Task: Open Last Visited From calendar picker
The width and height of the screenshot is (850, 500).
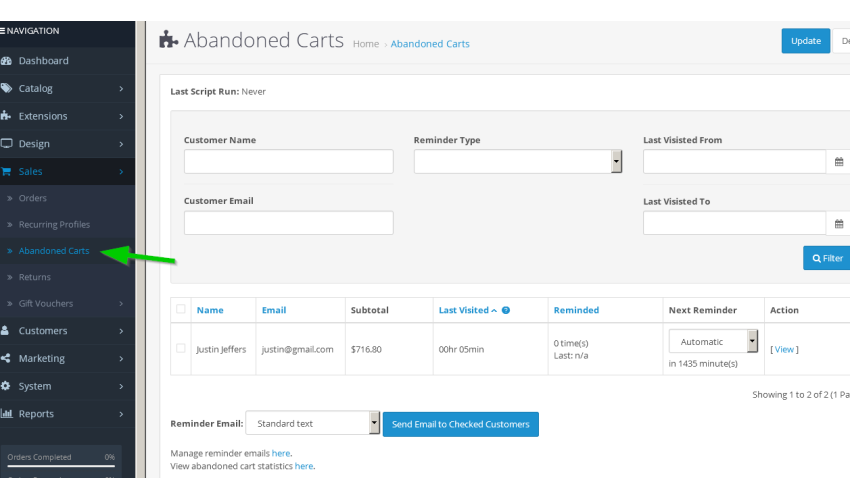Action: pos(838,162)
